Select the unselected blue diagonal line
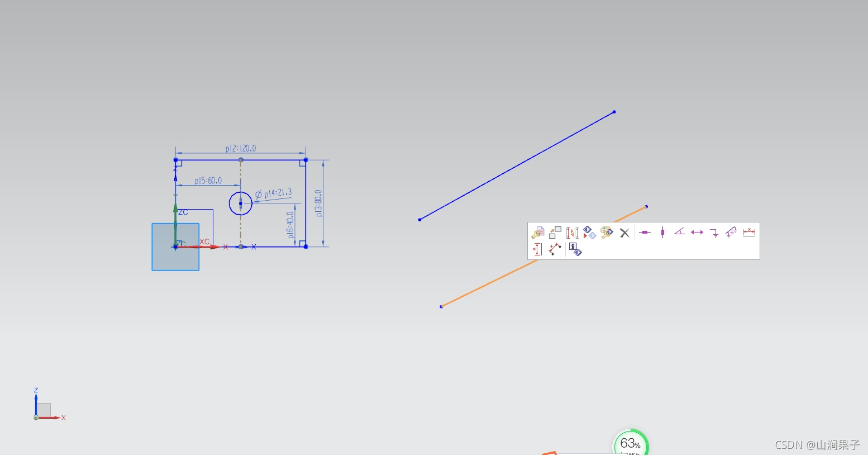This screenshot has height=455, width=868. click(517, 166)
